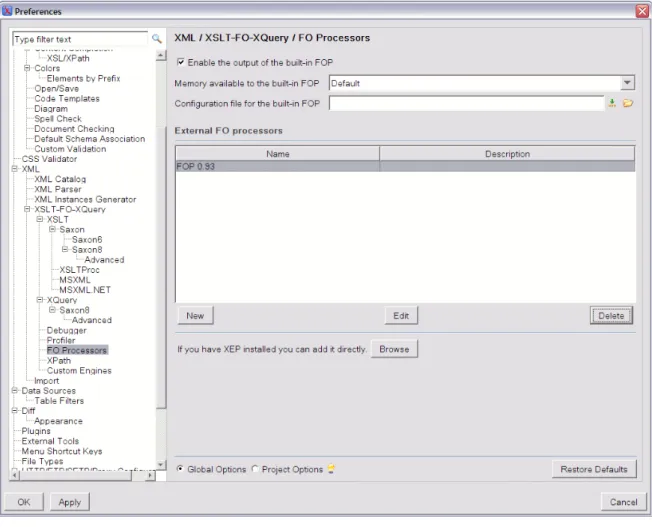This screenshot has height=527, width=652.
Task: Select Spell Check tree item
Action: pyautogui.click(x=58, y=119)
